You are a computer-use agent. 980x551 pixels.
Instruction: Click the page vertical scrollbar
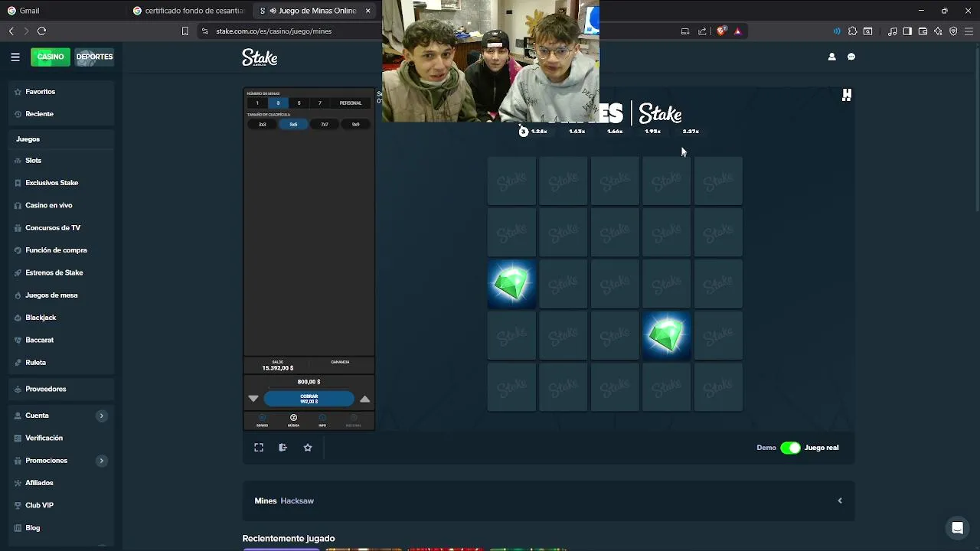[977, 130]
